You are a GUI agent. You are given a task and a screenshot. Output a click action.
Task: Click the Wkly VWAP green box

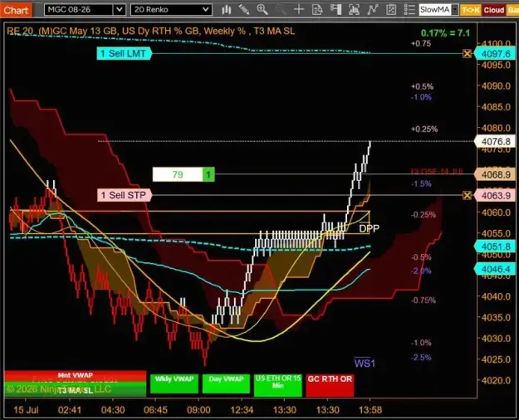click(174, 383)
